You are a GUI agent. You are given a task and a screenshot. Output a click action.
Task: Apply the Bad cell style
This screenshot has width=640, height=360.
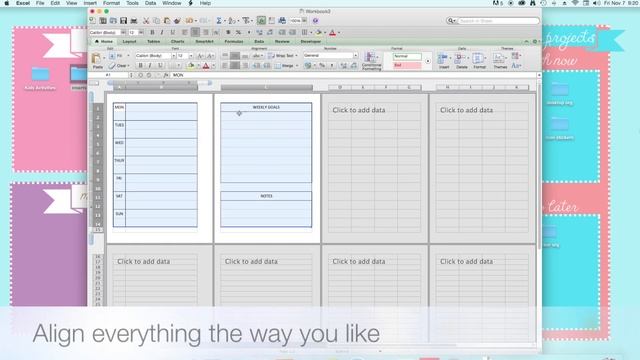pyautogui.click(x=407, y=65)
